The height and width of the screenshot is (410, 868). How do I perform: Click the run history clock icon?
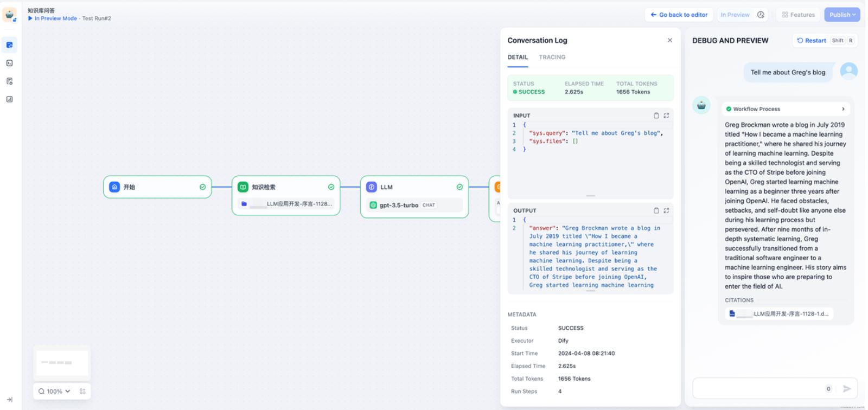click(761, 15)
